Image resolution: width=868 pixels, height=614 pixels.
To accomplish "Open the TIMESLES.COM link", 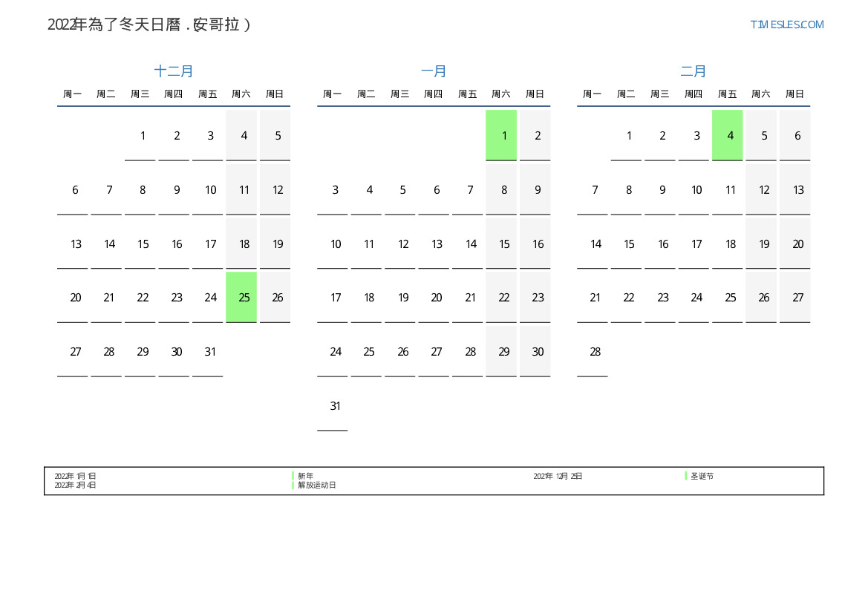I will pyautogui.click(x=786, y=25).
